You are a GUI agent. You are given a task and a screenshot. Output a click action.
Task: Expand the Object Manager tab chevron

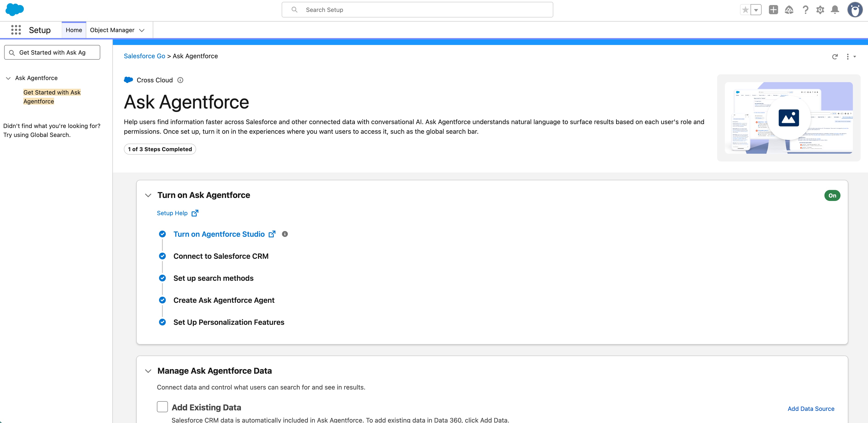click(142, 30)
